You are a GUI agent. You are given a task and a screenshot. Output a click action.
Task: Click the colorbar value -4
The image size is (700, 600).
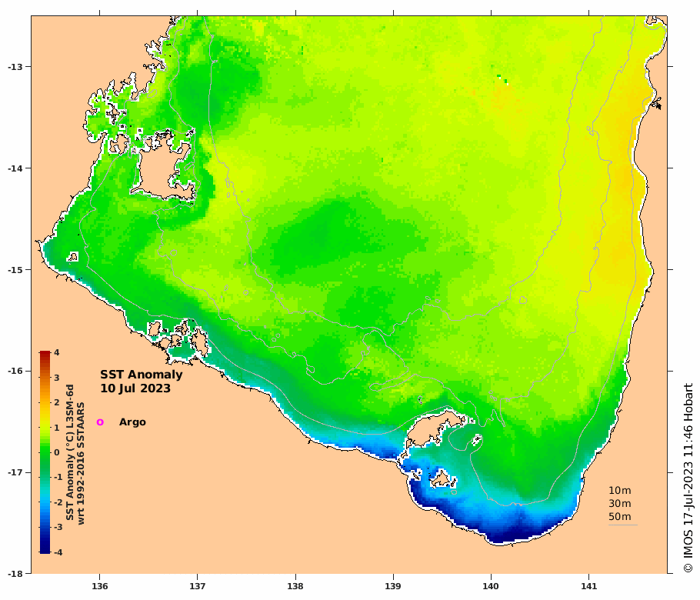coord(58,552)
